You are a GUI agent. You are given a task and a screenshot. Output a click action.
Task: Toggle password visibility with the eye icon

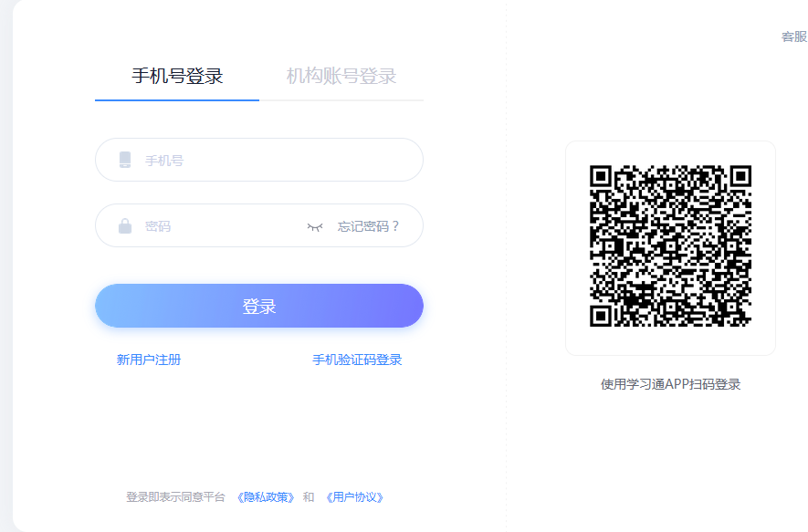[315, 226]
